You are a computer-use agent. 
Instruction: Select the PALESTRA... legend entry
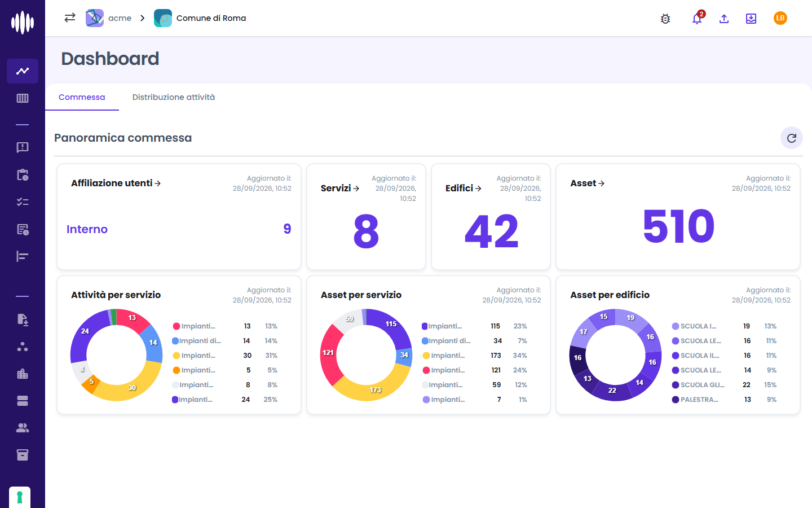(695, 400)
